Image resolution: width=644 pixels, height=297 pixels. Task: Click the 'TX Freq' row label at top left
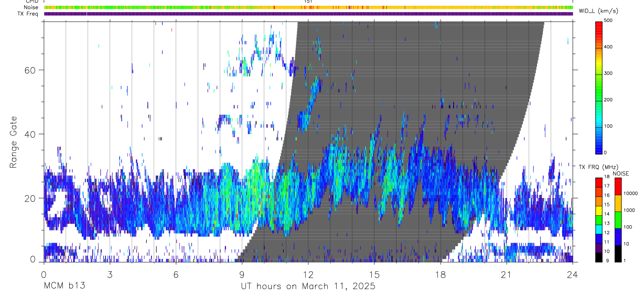coord(28,14)
